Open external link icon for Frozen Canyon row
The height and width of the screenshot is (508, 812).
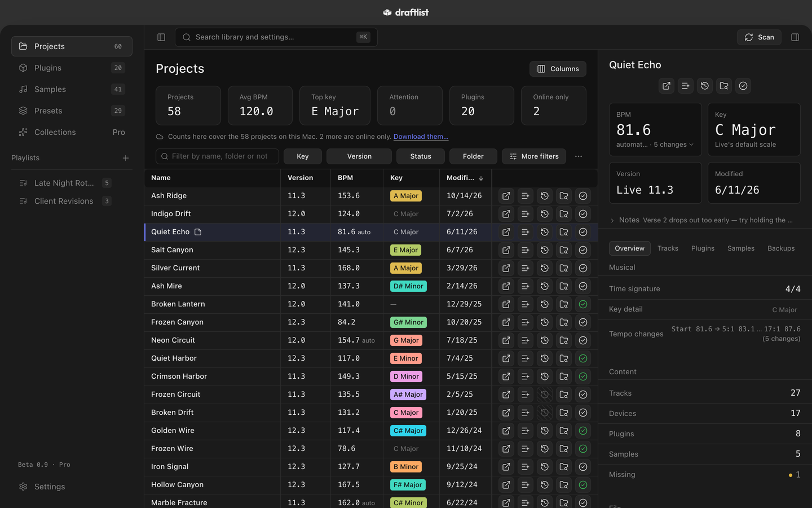point(506,322)
